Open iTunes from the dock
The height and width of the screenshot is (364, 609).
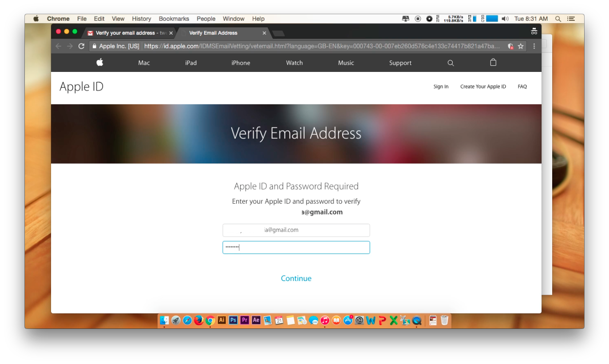click(x=325, y=320)
